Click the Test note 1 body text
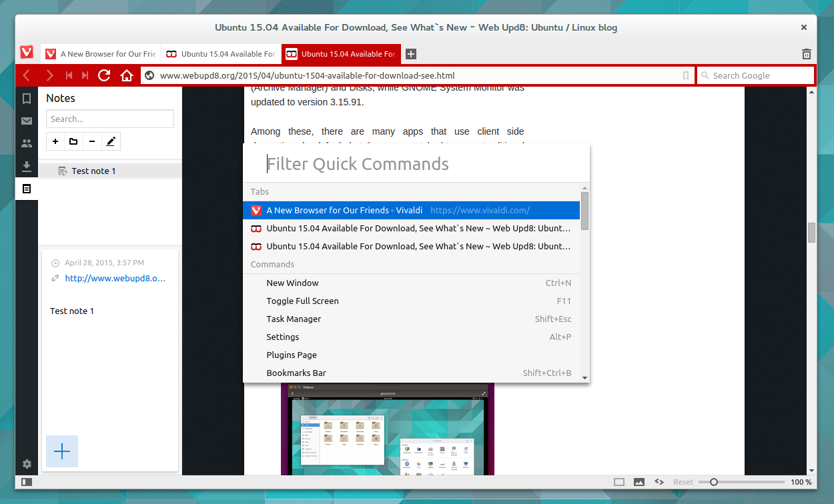Screen dimensions: 834x504 pyautogui.click(x=72, y=311)
